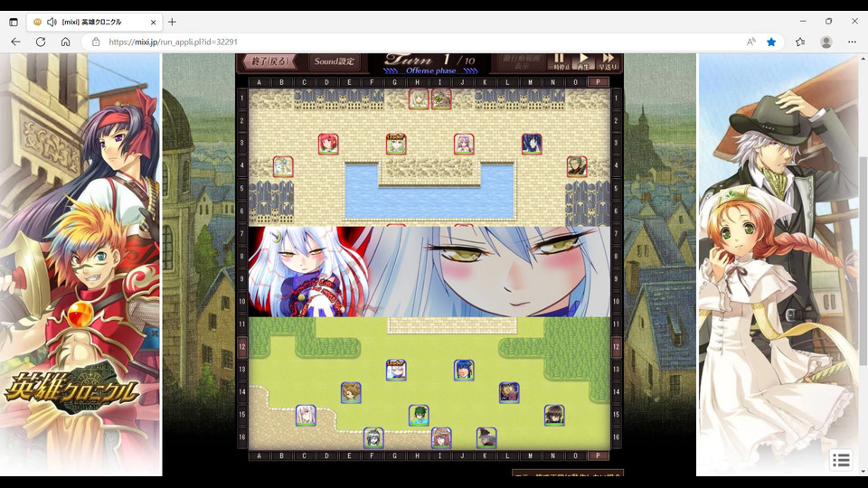Toggle the favorite star for this page
868x488 pixels.
[x=771, y=42]
